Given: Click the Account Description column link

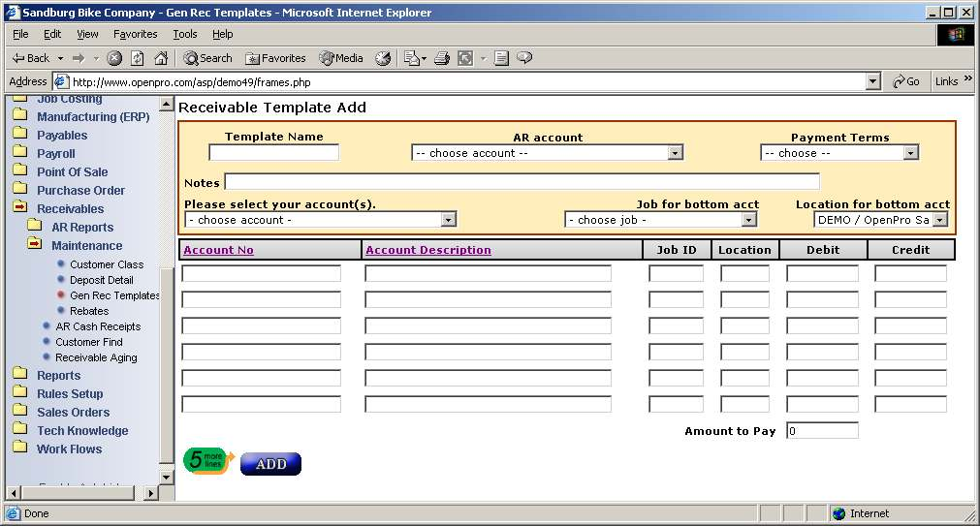Looking at the screenshot, I should tap(427, 250).
